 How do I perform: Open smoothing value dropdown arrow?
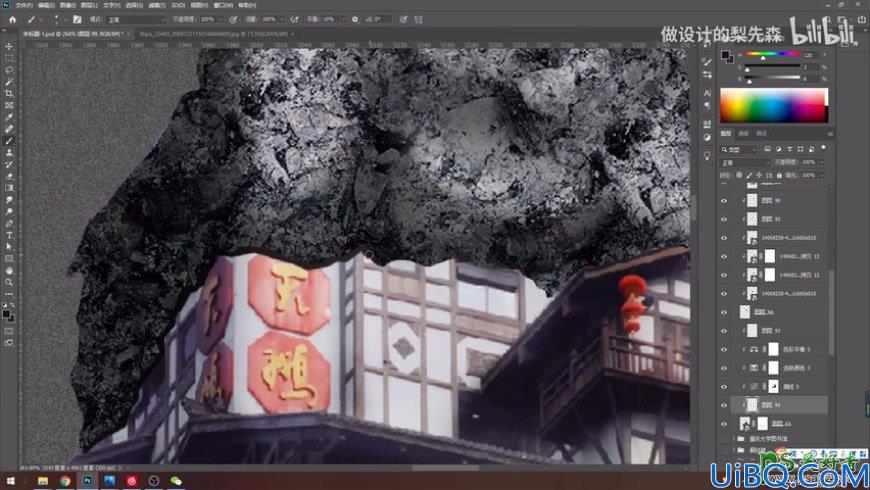point(343,19)
